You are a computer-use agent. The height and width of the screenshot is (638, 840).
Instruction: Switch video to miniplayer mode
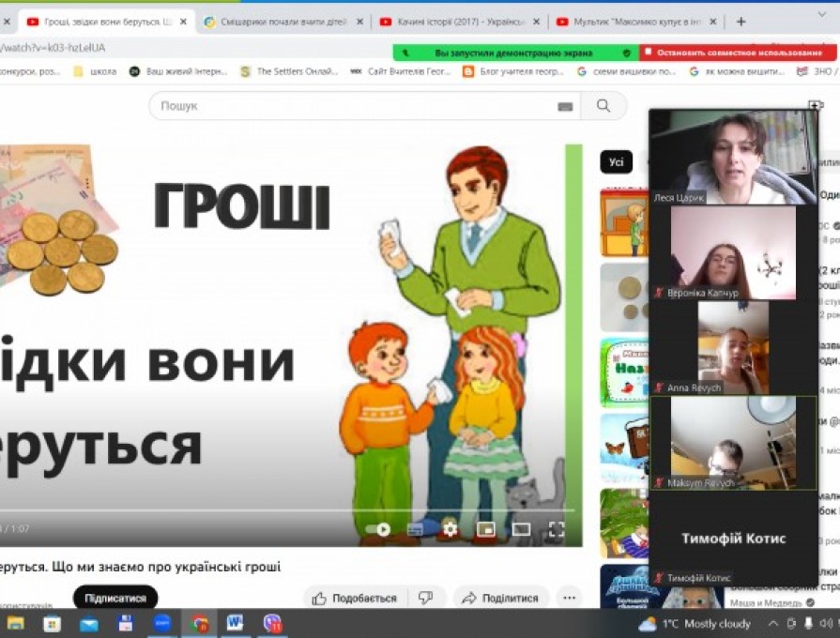[485, 529]
